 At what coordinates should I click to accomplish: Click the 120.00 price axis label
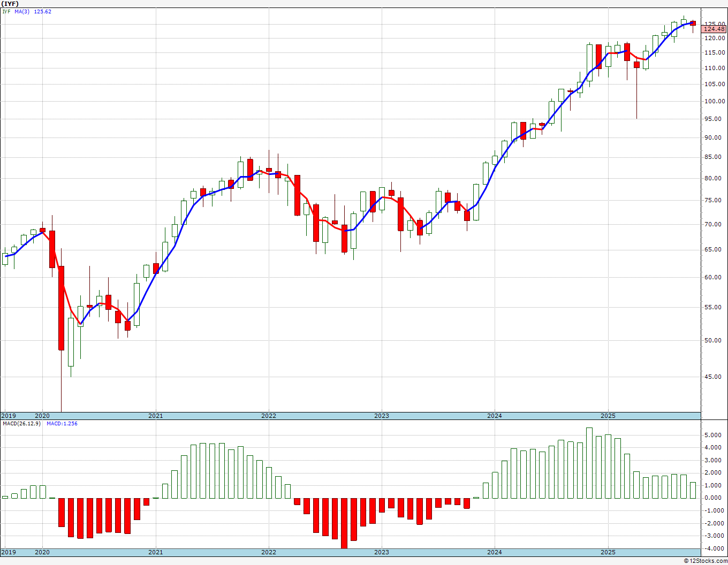(715, 39)
